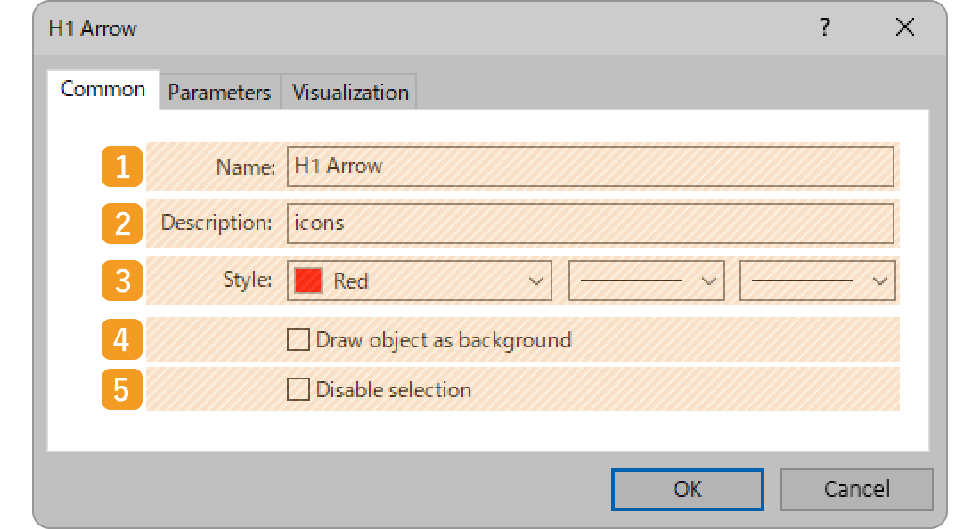This screenshot has height=529, width=980.
Task: Confirm with the OK button
Action: point(688,489)
